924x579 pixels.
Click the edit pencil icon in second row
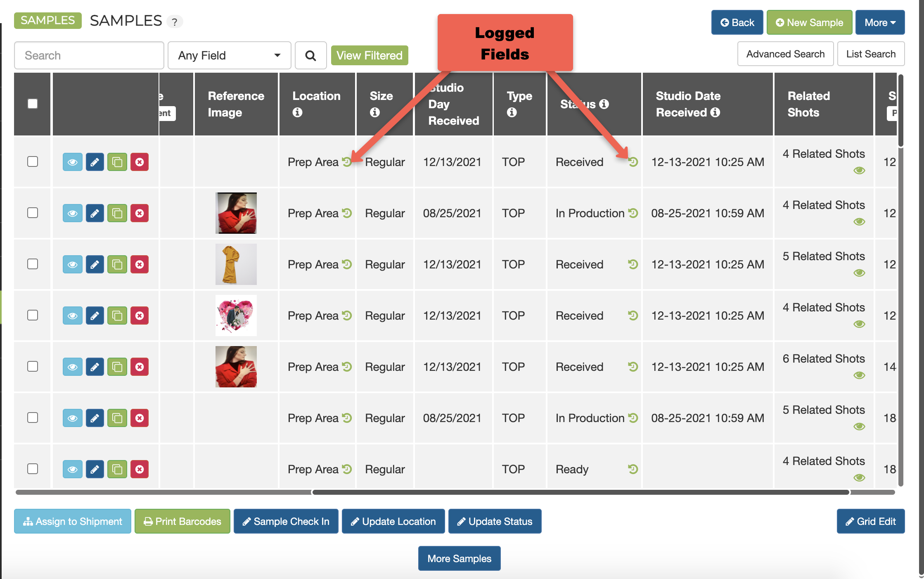tap(95, 213)
